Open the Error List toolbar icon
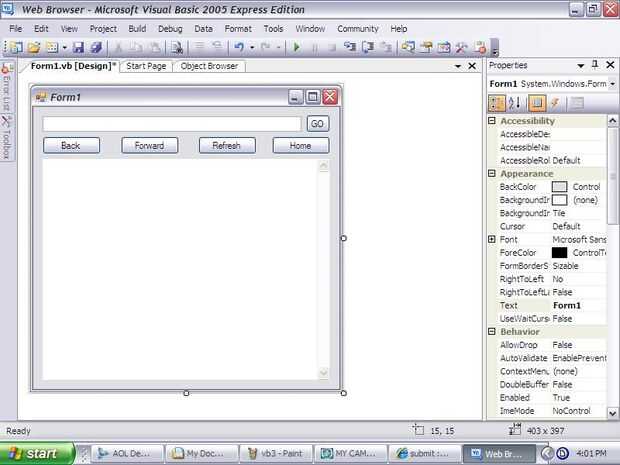The height and width of the screenshot is (465, 620). pyautogui.click(x=480, y=47)
